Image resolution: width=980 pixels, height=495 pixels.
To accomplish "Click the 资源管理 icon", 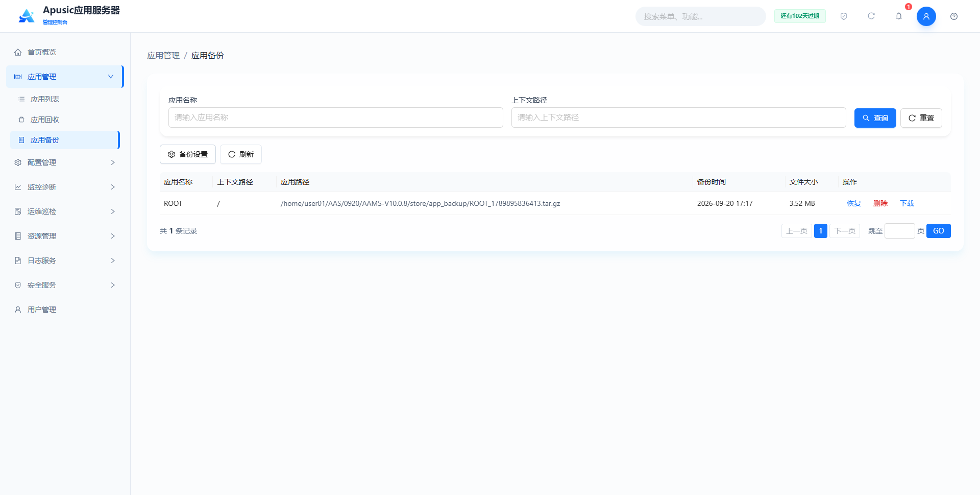I will click(18, 236).
